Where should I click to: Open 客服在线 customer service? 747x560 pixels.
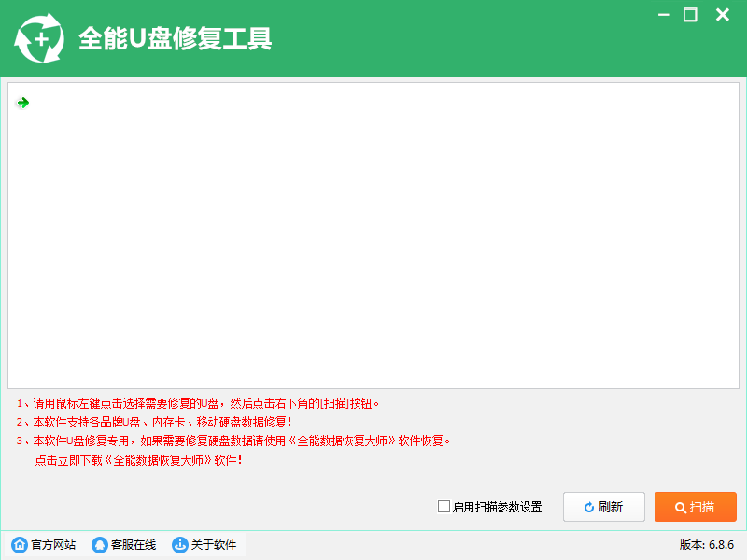(123, 544)
